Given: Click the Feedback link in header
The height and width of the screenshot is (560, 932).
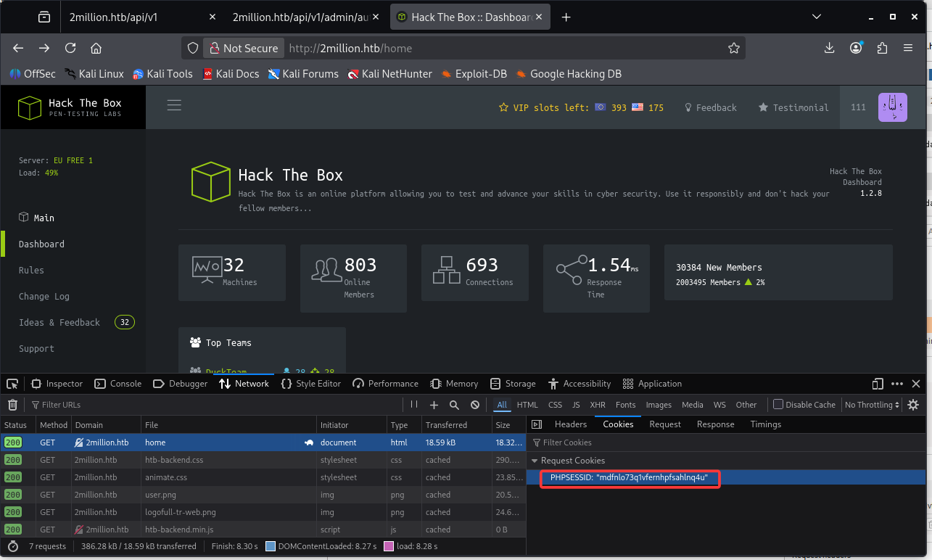Looking at the screenshot, I should point(716,107).
